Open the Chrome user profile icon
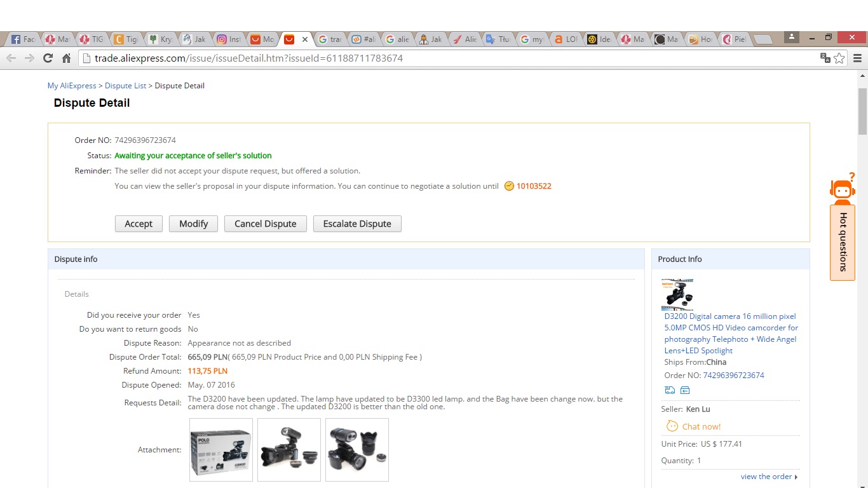 (x=792, y=37)
